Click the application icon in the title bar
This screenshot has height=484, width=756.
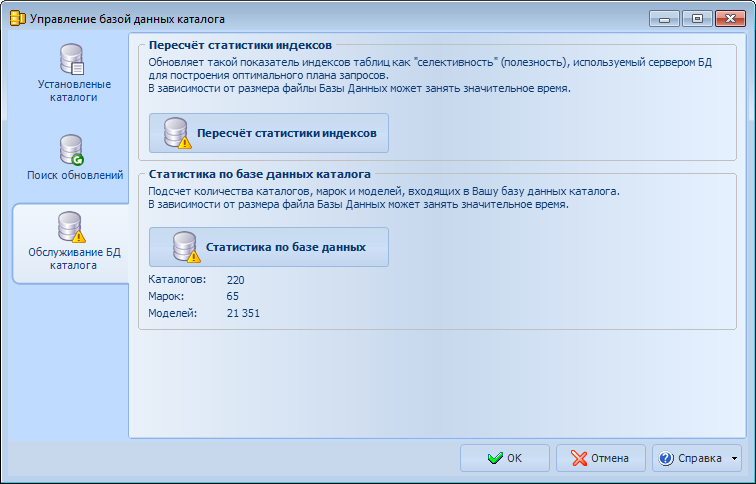(17, 18)
